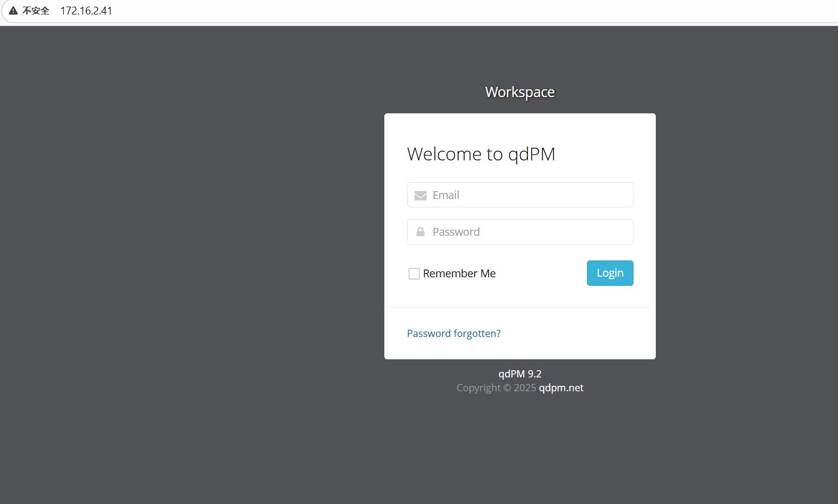Click the Workspace title above login box
Viewport: 838px width, 504px height.
tap(520, 92)
